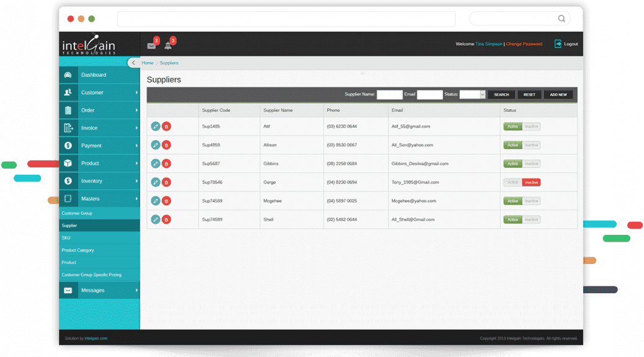The image size is (644, 357).
Task: Click the Home breadcrumb link
Action: point(148,63)
